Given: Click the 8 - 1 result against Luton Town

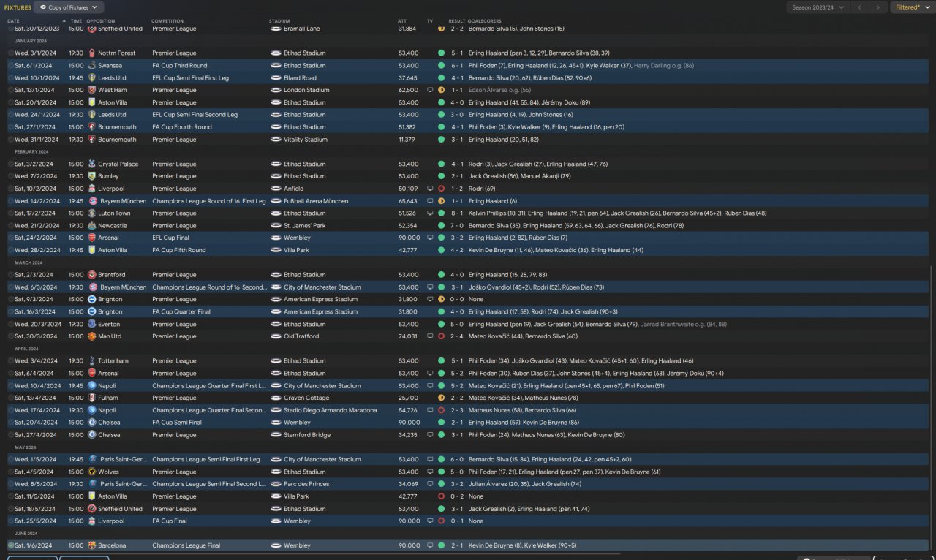Looking at the screenshot, I should tap(457, 213).
